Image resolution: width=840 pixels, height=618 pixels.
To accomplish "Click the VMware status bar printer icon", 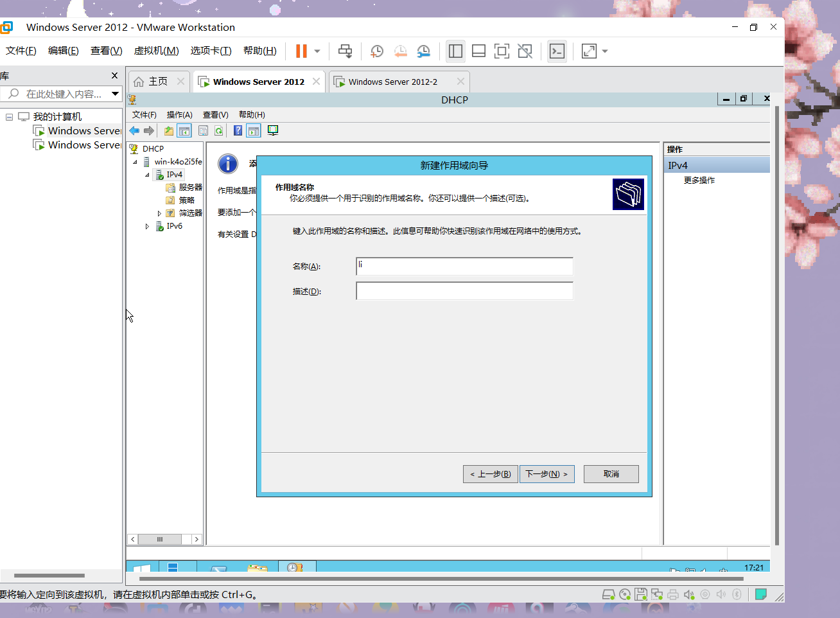I will (x=673, y=595).
